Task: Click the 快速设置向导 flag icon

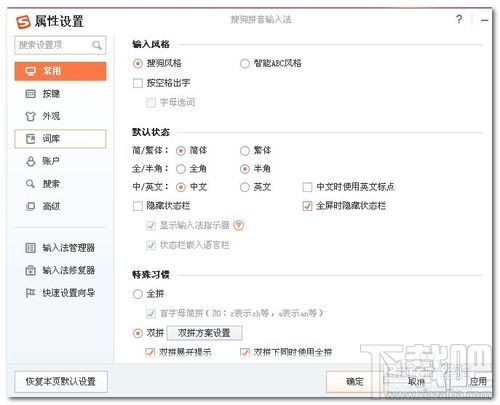Action: (30, 293)
